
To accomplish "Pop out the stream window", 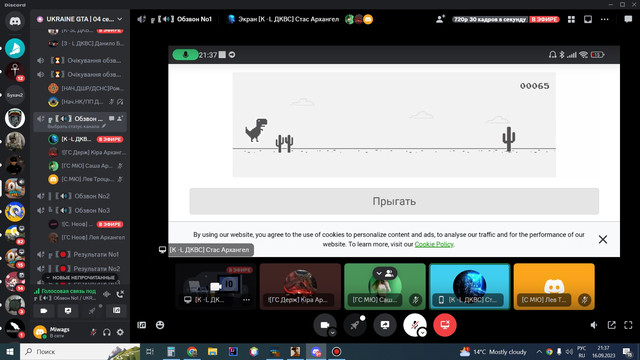I will (x=611, y=325).
